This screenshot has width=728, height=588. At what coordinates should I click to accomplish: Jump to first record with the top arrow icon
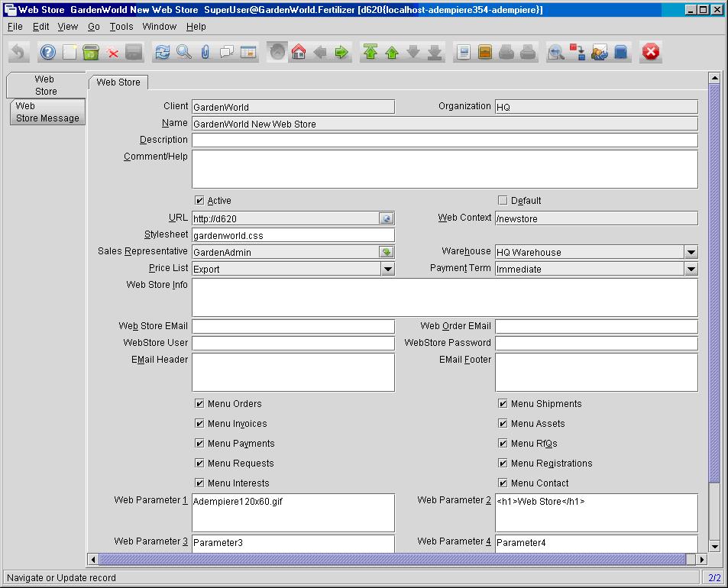click(x=370, y=52)
